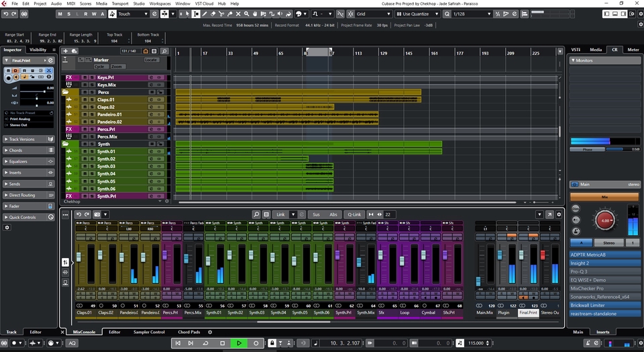Image resolution: width=644 pixels, height=352 pixels.
Task: Toggle metronome click in transport bar
Action: (588, 343)
